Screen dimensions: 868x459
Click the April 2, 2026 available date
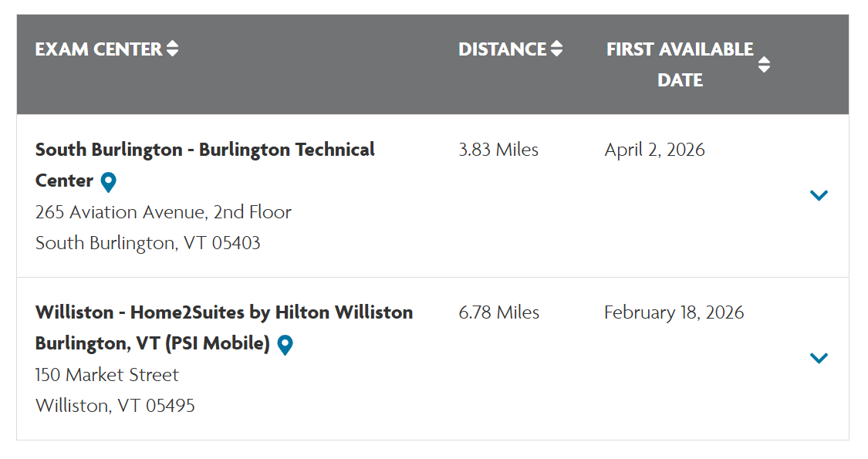pos(654,150)
